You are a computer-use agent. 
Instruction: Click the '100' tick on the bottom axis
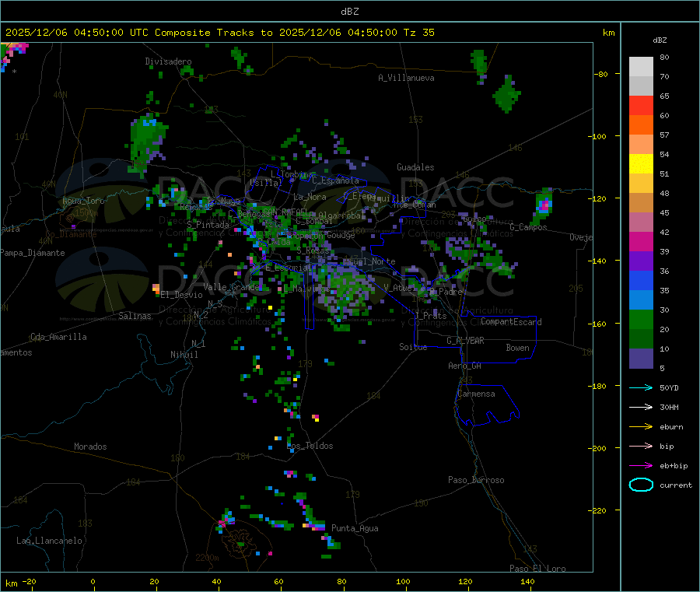click(x=403, y=581)
